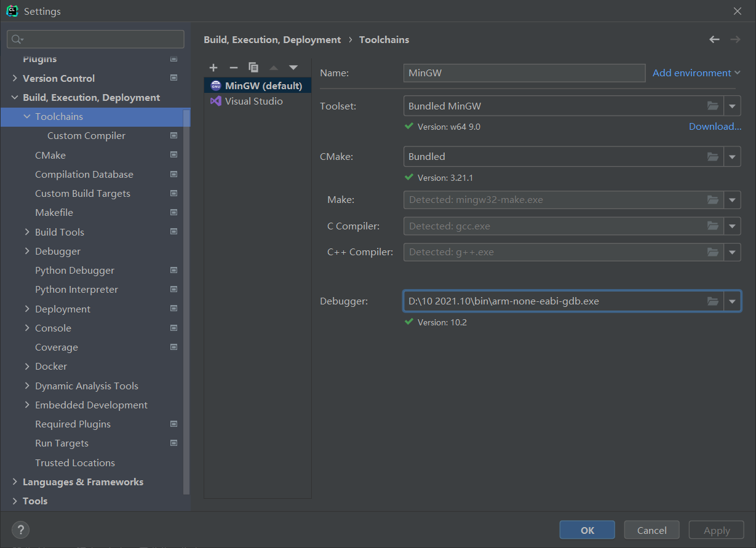This screenshot has height=548, width=756.
Task: Navigate back with left arrow
Action: (714, 39)
